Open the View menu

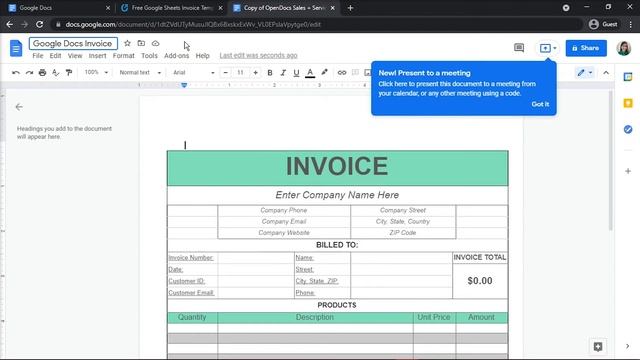[x=75, y=56]
